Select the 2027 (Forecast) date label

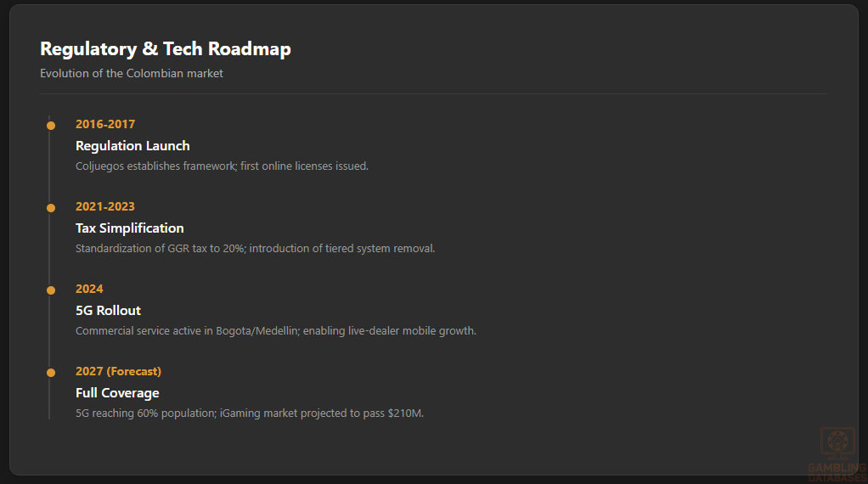click(118, 371)
